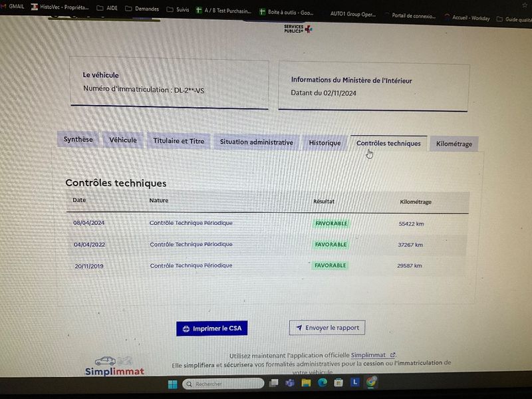Switch to the Historique tab

tap(325, 143)
